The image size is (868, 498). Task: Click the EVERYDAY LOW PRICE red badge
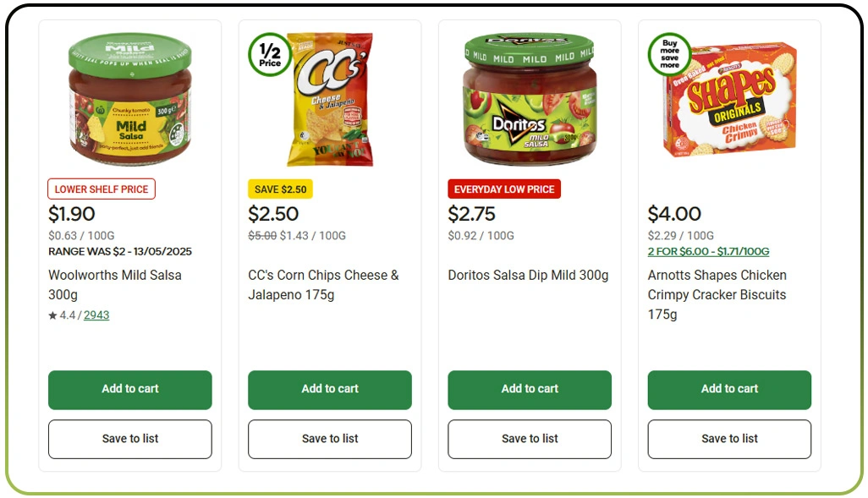tap(503, 189)
